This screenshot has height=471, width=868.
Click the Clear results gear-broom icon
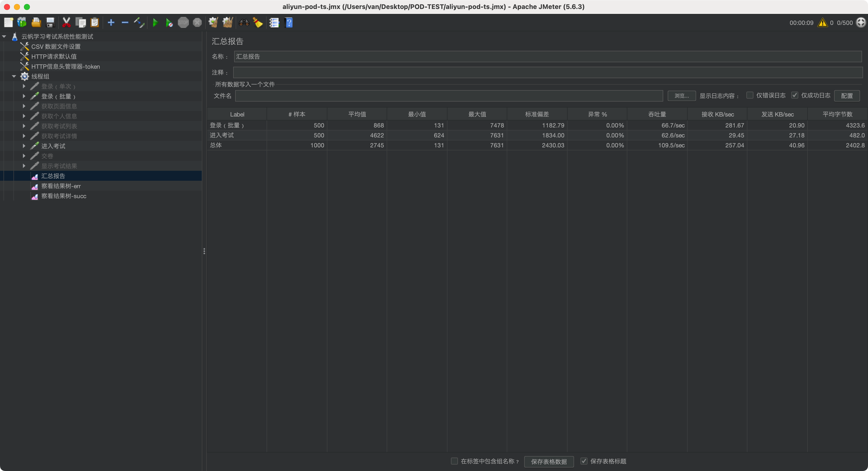(x=213, y=23)
